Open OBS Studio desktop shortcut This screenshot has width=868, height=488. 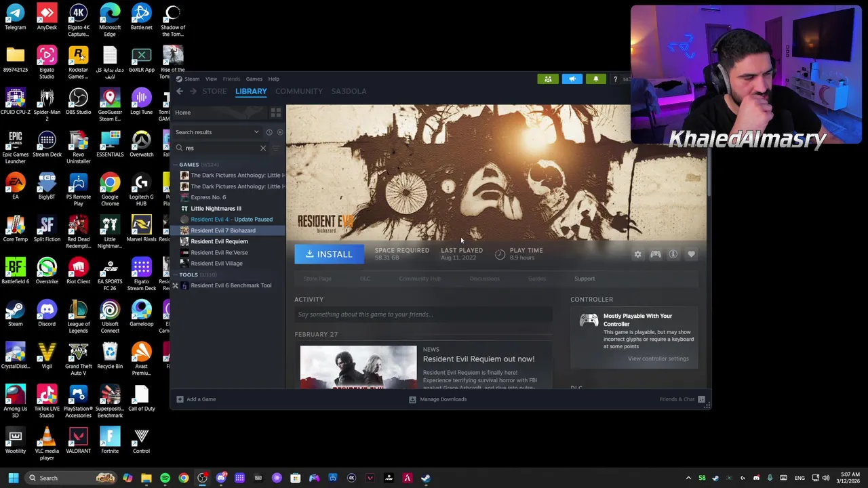click(x=78, y=102)
